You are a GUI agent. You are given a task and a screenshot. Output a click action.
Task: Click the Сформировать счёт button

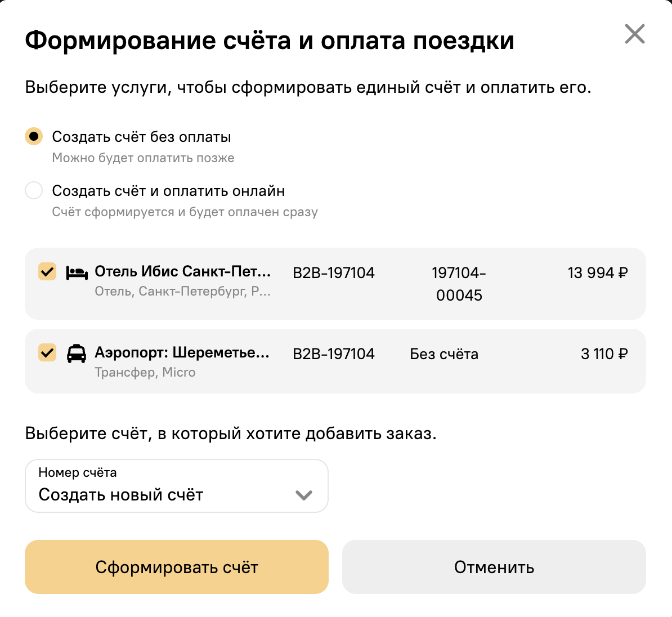coord(177,567)
